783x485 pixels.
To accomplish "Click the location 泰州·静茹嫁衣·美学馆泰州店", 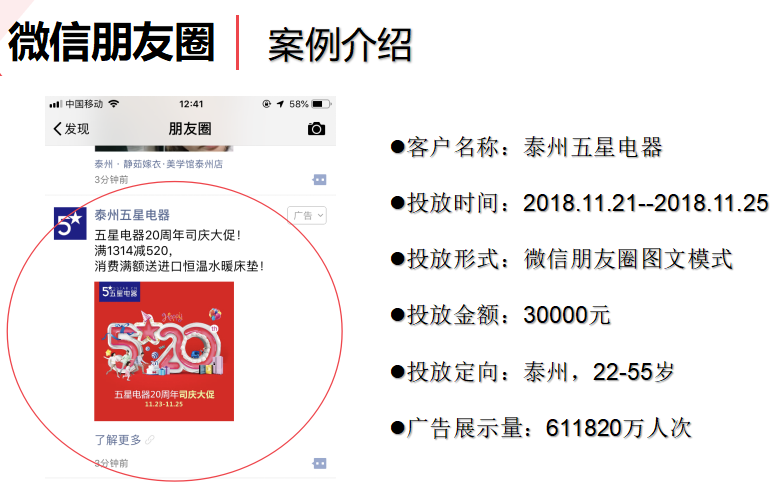I will [158, 164].
